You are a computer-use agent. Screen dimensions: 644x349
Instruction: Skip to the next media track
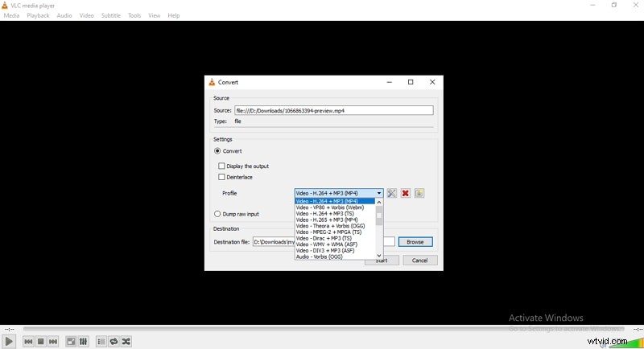(x=53, y=341)
